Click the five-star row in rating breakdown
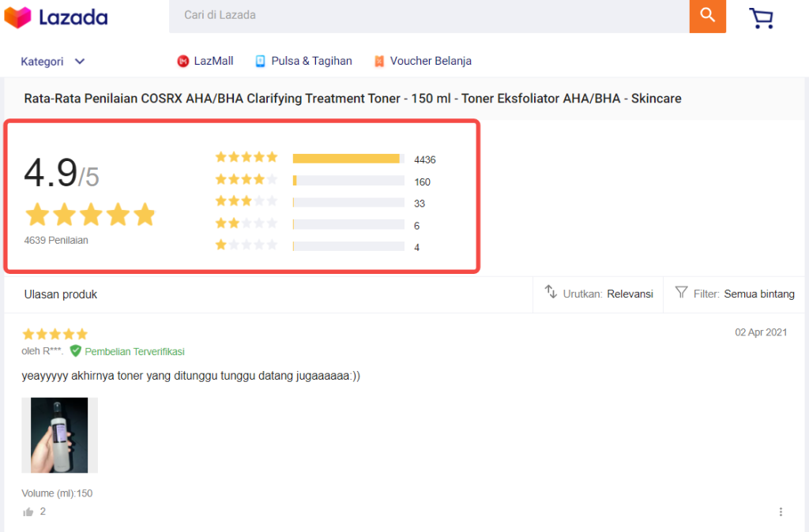 [x=246, y=157]
